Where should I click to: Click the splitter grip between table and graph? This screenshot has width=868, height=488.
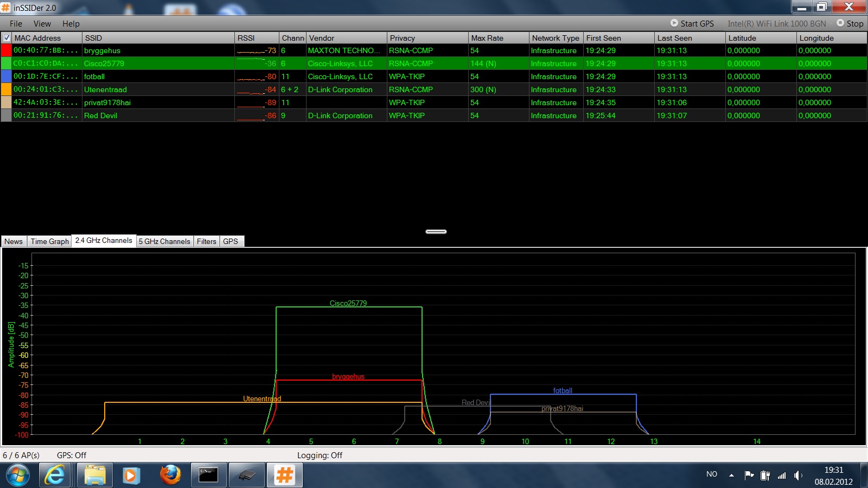(x=436, y=232)
